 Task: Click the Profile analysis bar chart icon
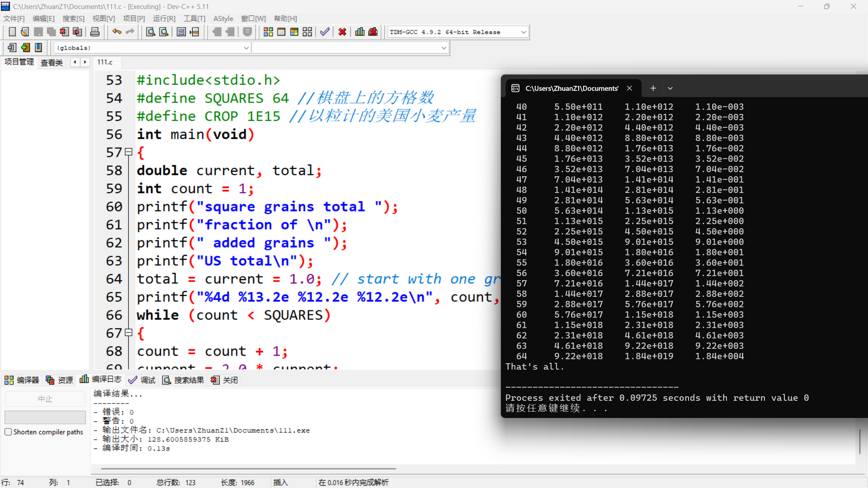click(360, 32)
